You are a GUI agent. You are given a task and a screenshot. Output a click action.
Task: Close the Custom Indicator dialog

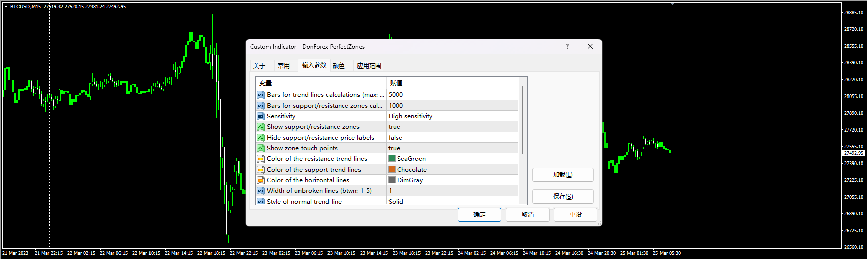click(590, 46)
